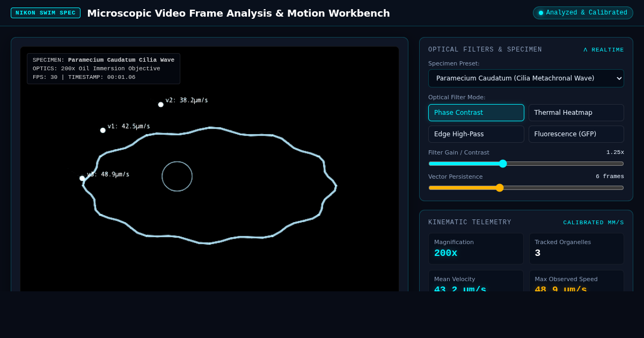Select the Phase Contrast filter mode
The width and height of the screenshot is (644, 338).
476,113
